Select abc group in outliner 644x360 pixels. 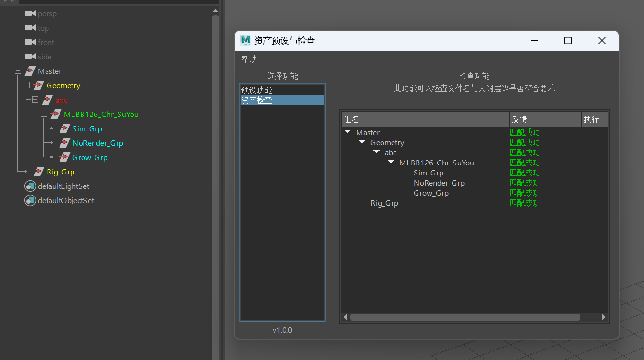pyautogui.click(x=61, y=100)
